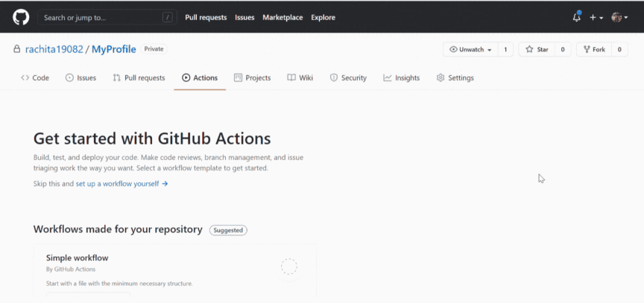Viewport: 644px width, 303px height.
Task: Click the Suggested label badge
Action: (x=228, y=230)
